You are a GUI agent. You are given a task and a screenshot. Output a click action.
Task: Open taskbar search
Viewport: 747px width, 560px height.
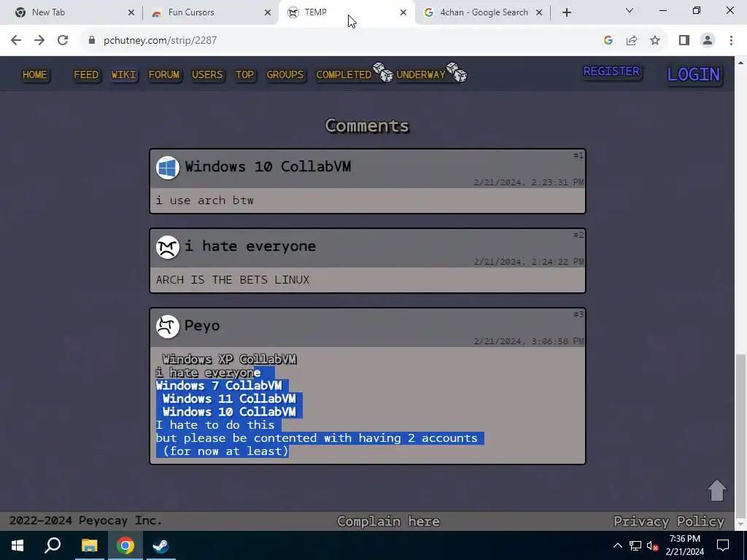pos(53,545)
